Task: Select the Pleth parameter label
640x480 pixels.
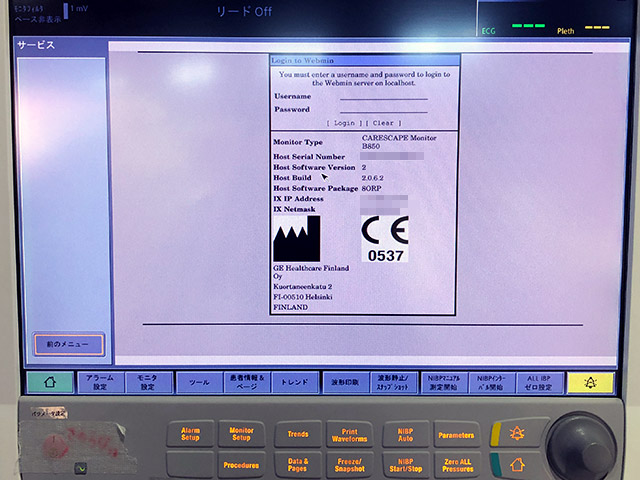Action: pyautogui.click(x=565, y=31)
